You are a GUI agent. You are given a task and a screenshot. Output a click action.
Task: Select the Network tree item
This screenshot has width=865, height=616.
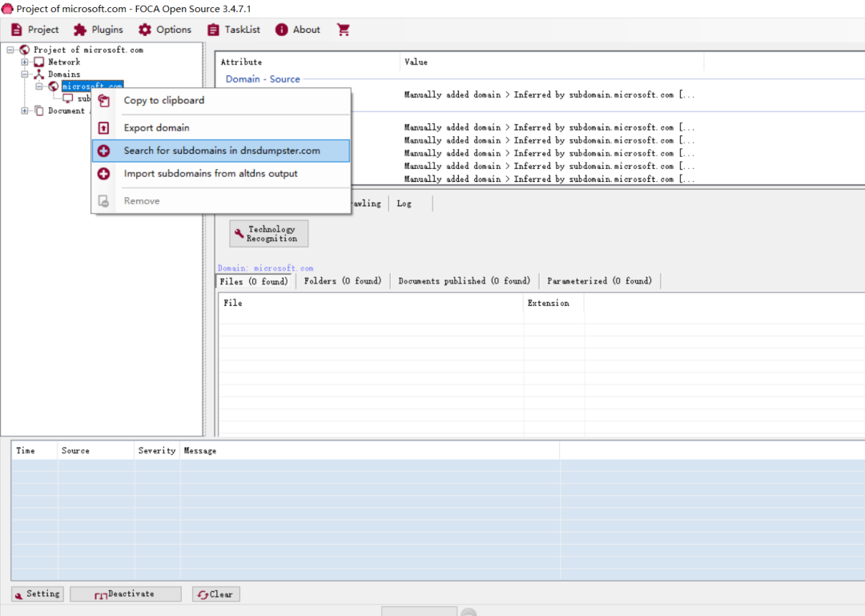[x=64, y=62]
